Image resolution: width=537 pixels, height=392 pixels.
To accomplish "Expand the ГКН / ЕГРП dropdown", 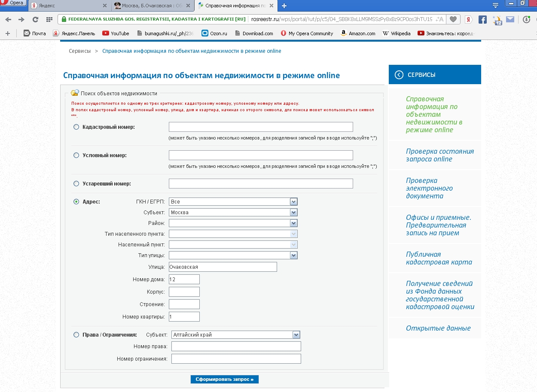I will click(294, 201).
